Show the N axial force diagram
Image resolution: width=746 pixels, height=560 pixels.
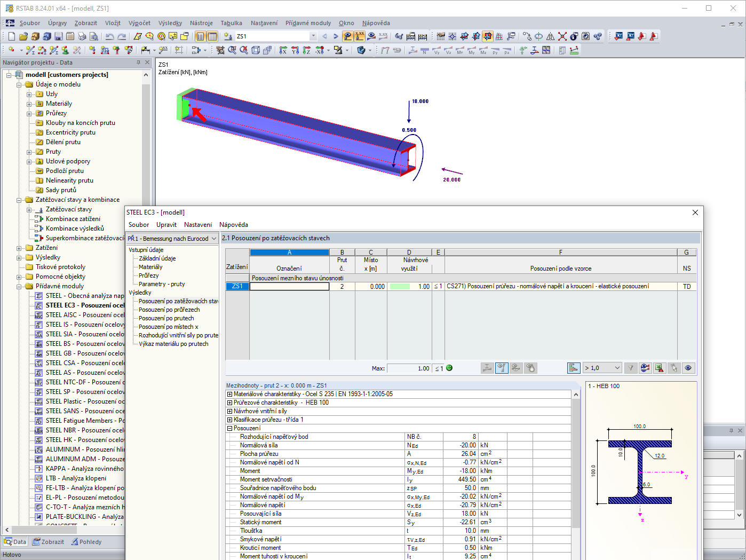point(425,50)
